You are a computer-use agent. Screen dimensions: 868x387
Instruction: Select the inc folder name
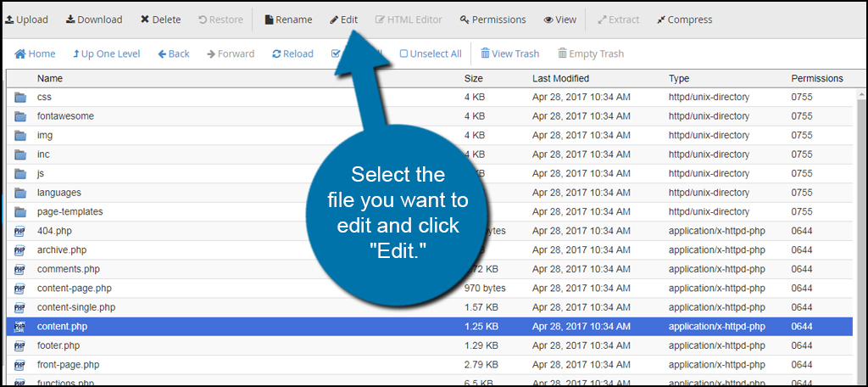[43, 154]
